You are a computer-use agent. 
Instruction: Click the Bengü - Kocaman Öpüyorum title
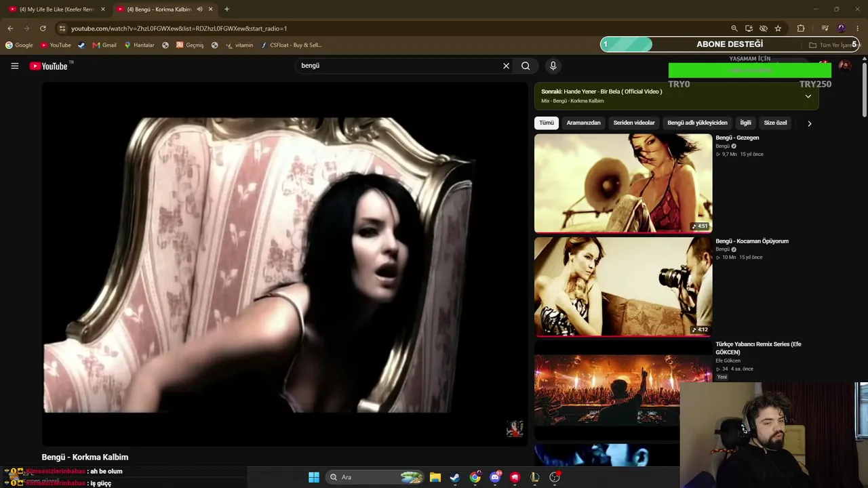pos(752,241)
